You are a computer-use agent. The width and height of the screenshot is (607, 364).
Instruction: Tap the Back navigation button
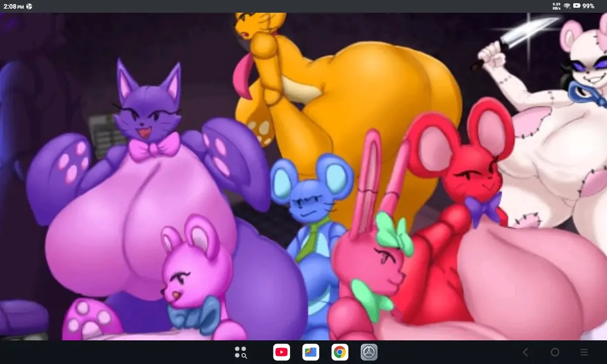(x=525, y=352)
